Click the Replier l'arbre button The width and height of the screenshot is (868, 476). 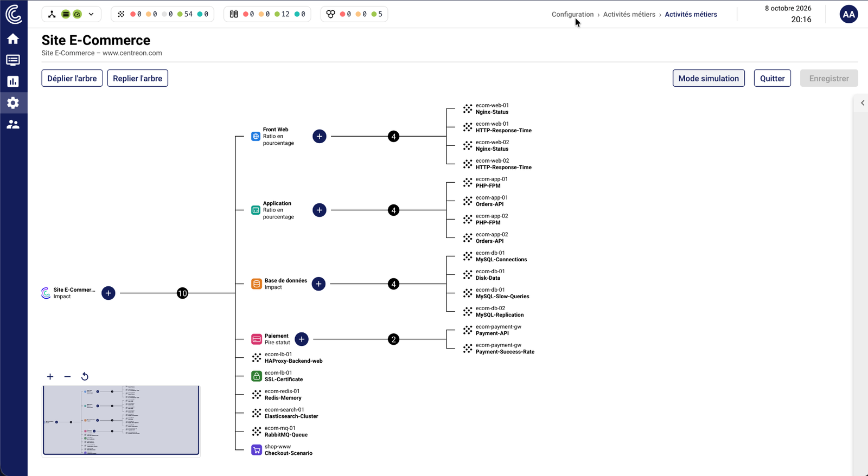(x=138, y=79)
